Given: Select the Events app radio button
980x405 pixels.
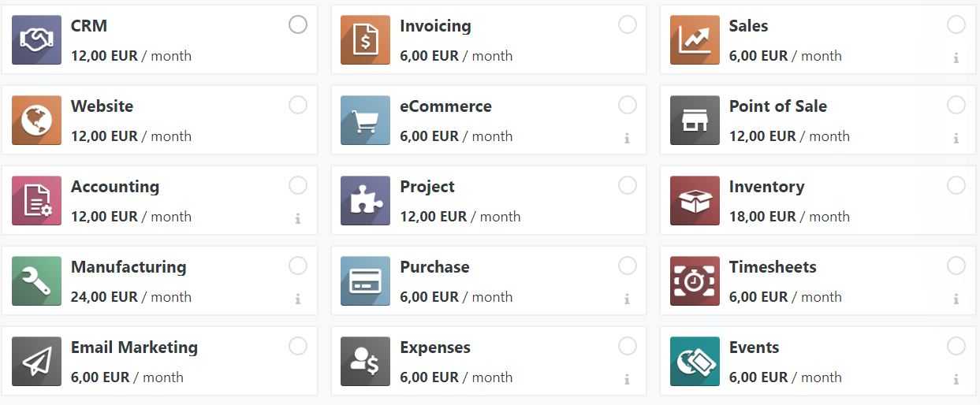Looking at the screenshot, I should tap(956, 346).
